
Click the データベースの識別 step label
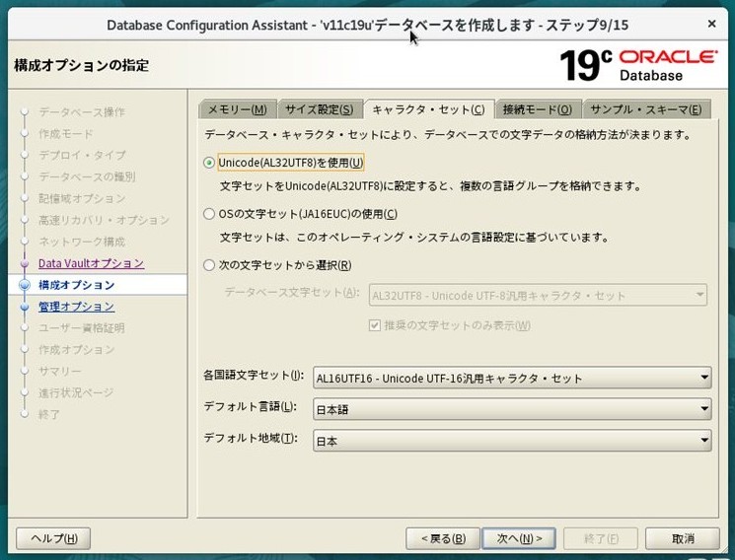[87, 176]
